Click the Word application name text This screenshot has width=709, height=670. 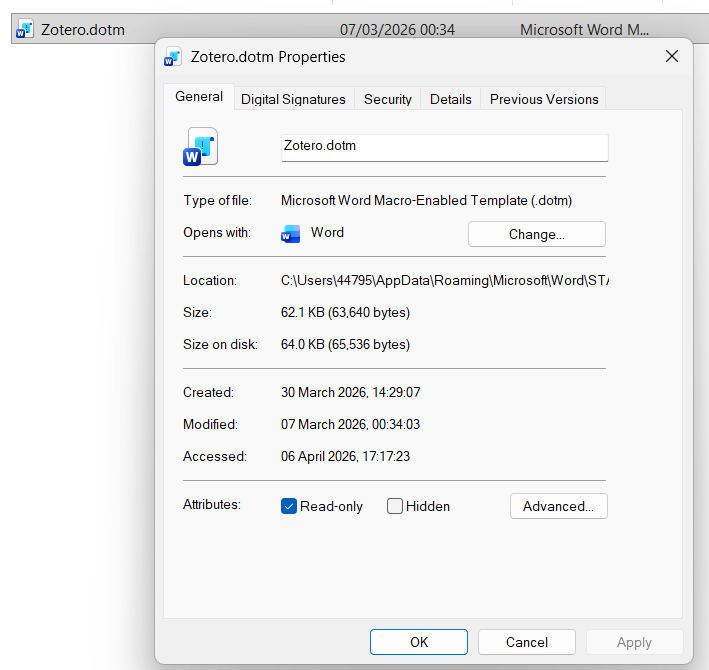[327, 232]
